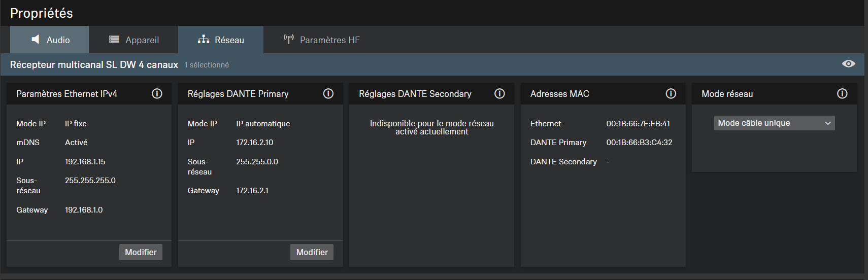Screen dimensions: 868x280
Task: Show info for Mode réseau panel
Action: coord(842,94)
